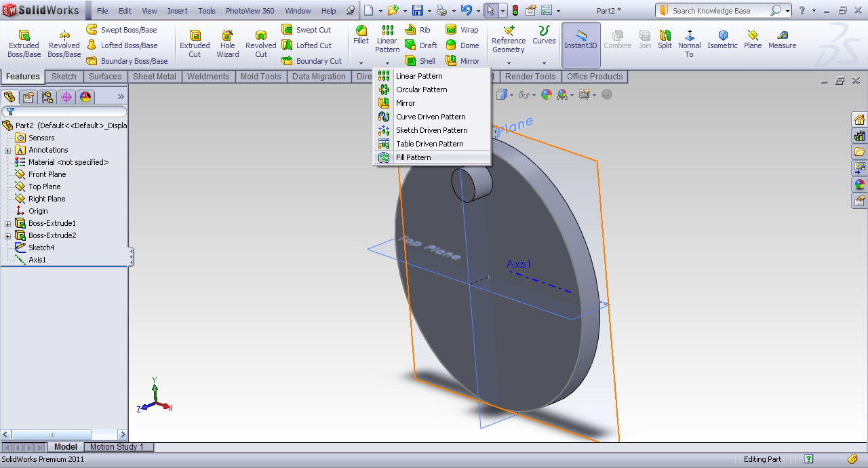Choose Mirror from pattern dropdown menu
Image resolution: width=868 pixels, height=468 pixels.
433,103
